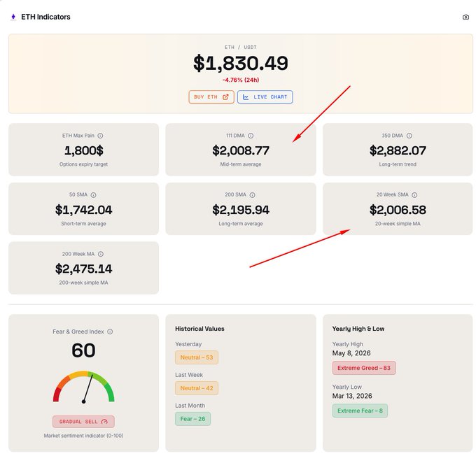Show info for 200 Week MA
The image size is (476, 456).
click(101, 254)
